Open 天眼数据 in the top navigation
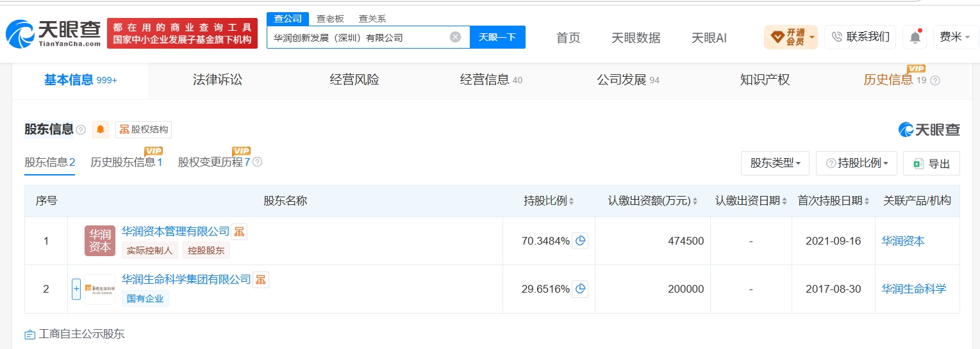 (x=636, y=38)
